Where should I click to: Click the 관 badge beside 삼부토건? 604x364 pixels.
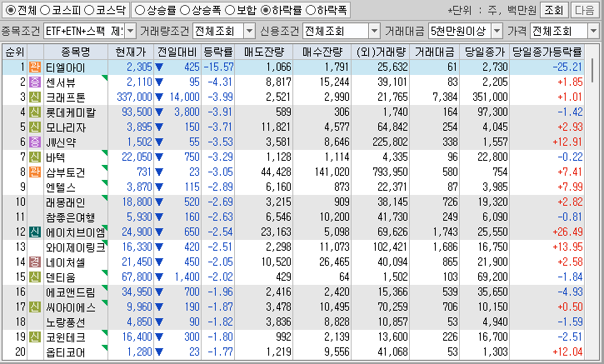35,172
